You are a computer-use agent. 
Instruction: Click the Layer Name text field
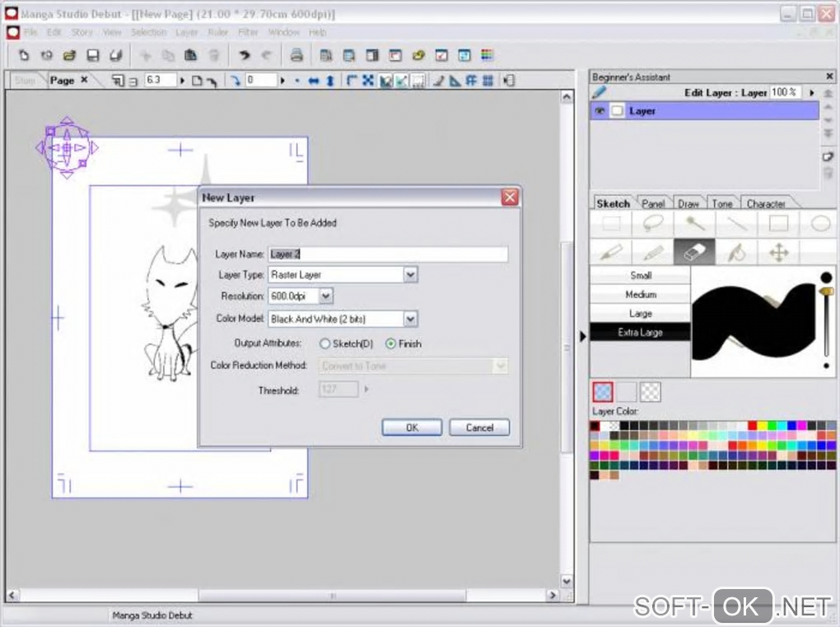388,254
